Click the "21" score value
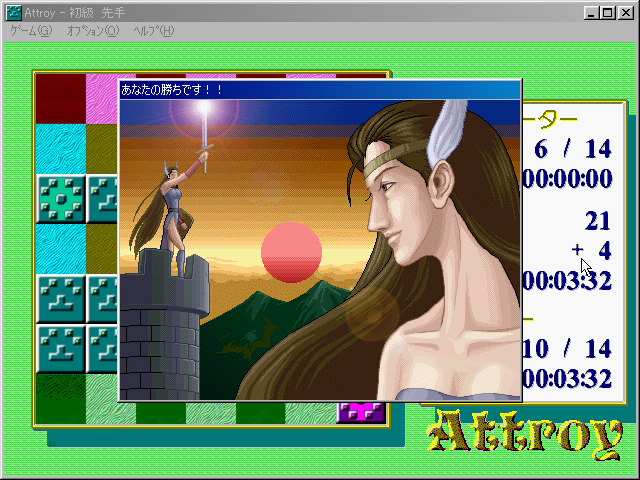This screenshot has width=640, height=480. [x=598, y=221]
